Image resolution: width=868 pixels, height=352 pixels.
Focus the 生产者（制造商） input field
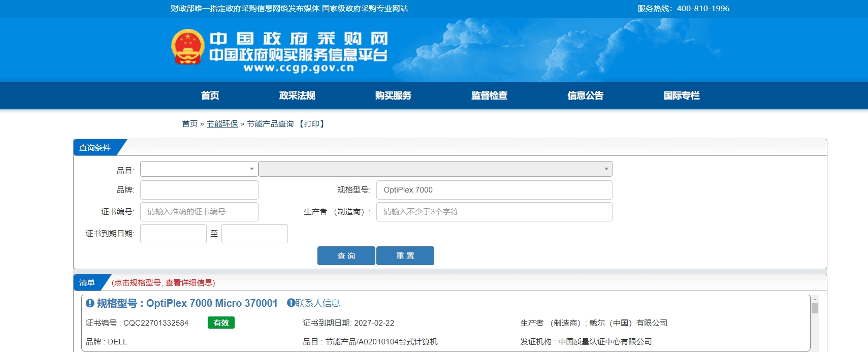(x=494, y=212)
